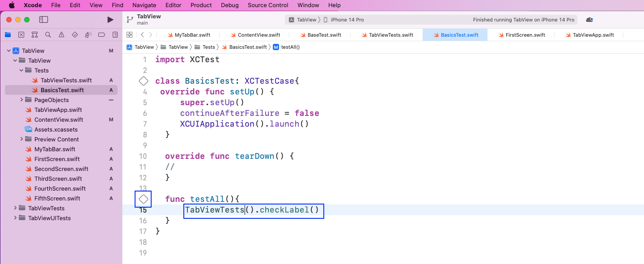Viewport: 644px width, 264px height.
Task: Collapse the TabView project root
Action: [8, 51]
